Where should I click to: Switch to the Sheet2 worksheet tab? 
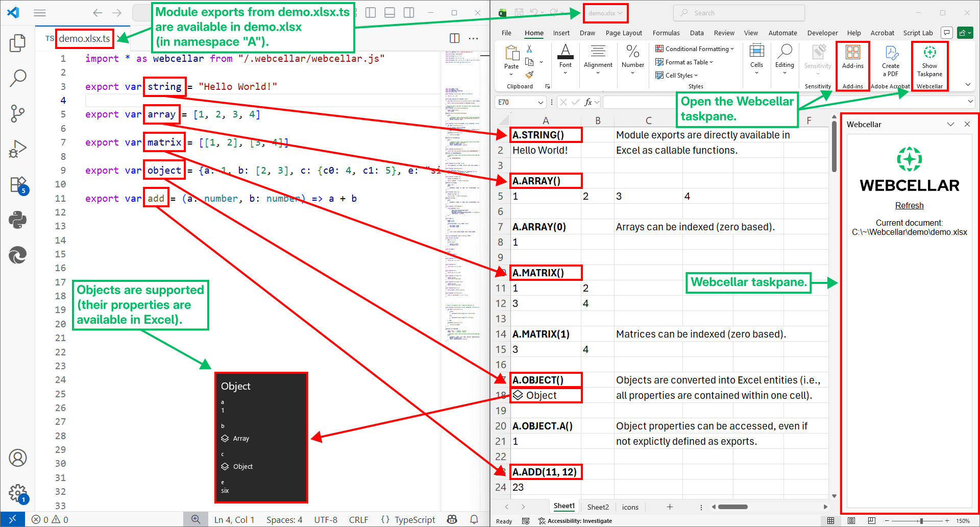click(x=598, y=507)
